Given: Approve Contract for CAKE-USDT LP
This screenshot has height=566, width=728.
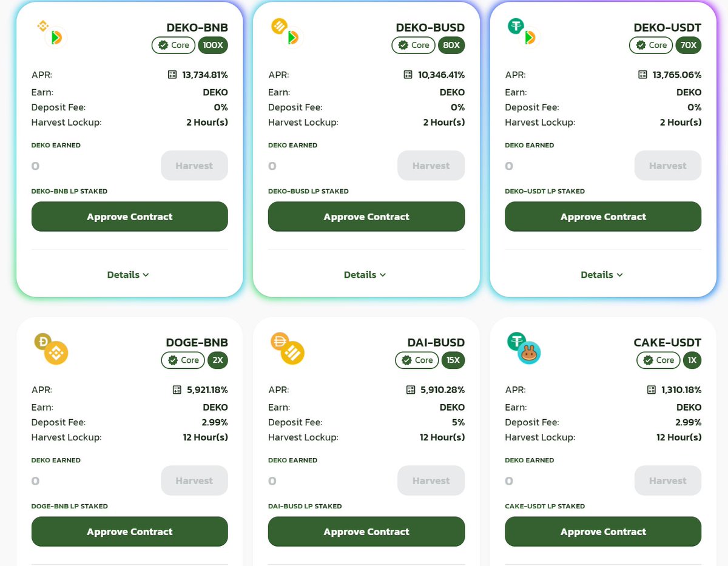Looking at the screenshot, I should [x=603, y=531].
